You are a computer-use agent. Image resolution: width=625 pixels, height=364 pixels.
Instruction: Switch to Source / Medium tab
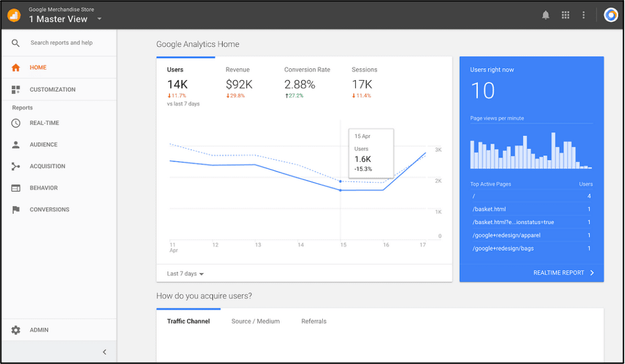[x=255, y=321]
